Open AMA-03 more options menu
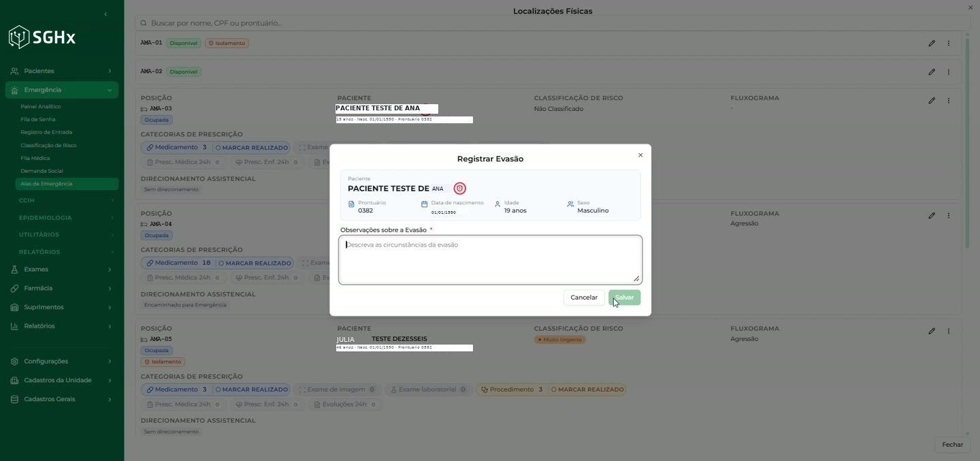This screenshot has height=461, width=980. pos(949,101)
